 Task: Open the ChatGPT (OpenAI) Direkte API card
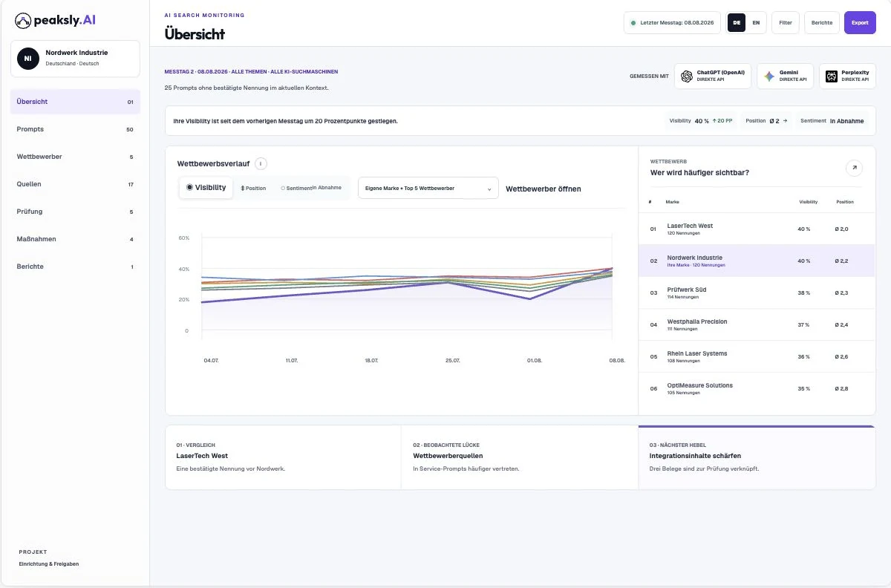[713, 76]
